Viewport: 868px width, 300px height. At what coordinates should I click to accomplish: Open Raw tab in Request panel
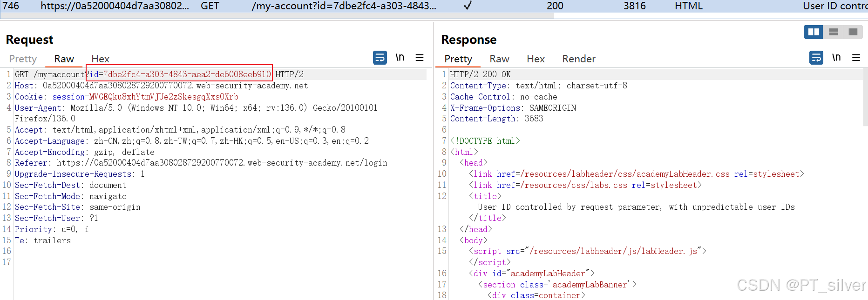[64, 59]
